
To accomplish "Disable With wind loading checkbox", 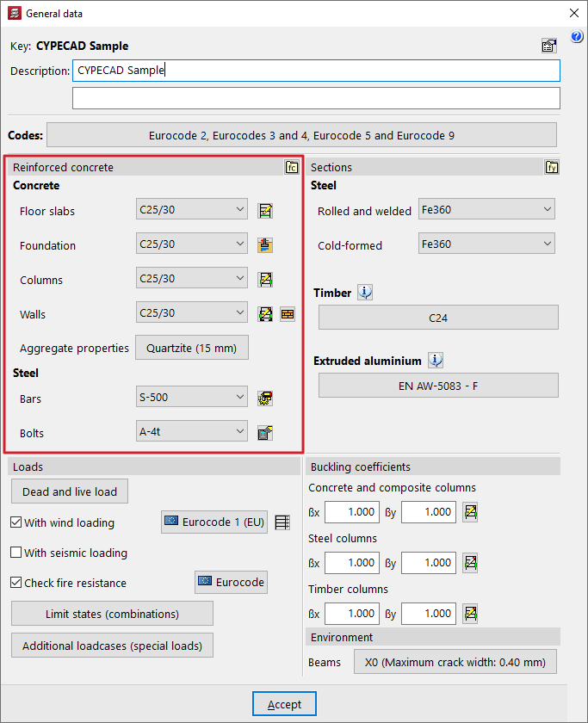I will pyautogui.click(x=16, y=522).
